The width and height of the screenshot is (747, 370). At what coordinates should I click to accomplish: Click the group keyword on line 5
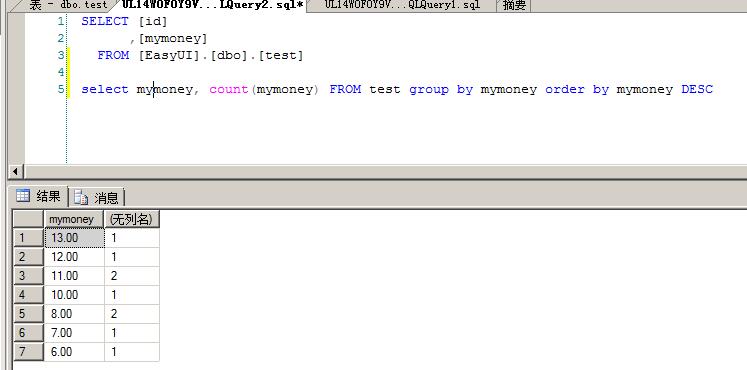[x=429, y=90]
